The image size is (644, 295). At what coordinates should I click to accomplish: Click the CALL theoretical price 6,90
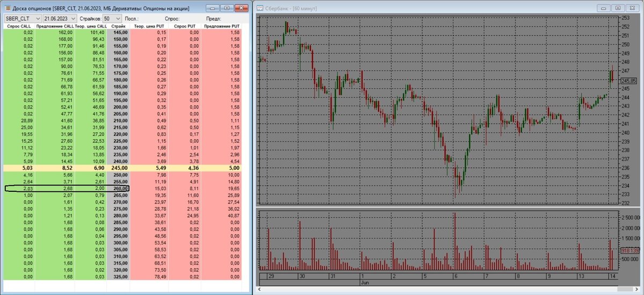click(x=99, y=168)
